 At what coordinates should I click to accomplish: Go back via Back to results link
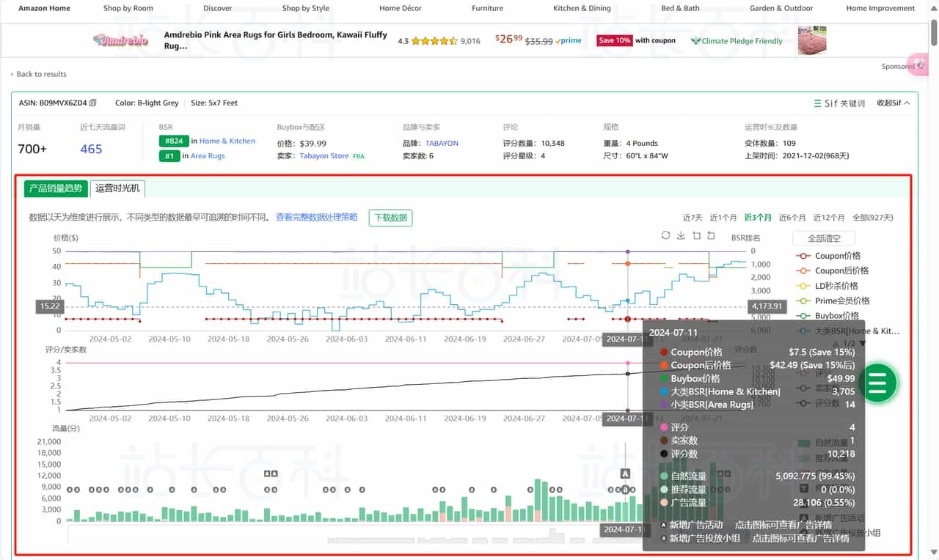pyautogui.click(x=39, y=74)
